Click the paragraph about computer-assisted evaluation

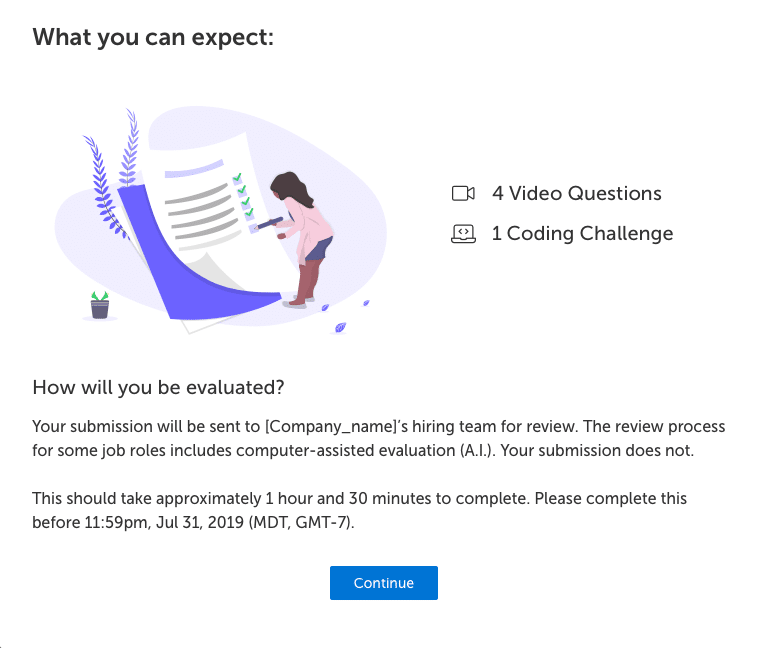(378, 439)
